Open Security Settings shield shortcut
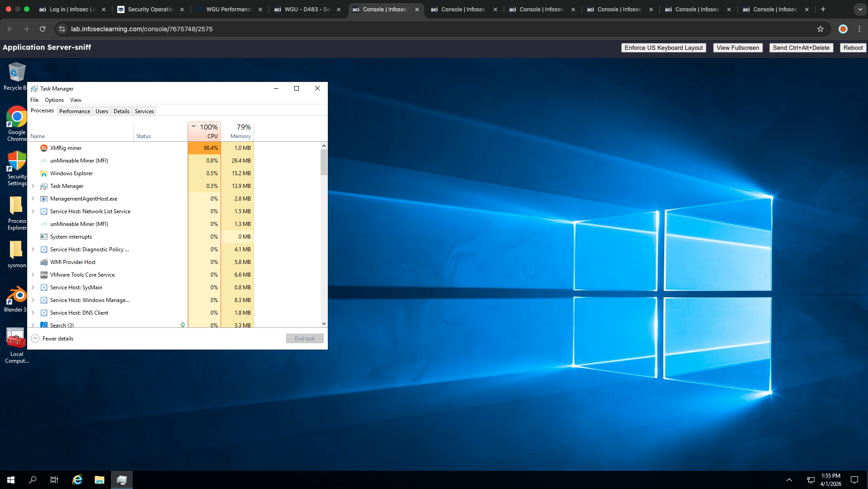868x489 pixels. (x=16, y=162)
